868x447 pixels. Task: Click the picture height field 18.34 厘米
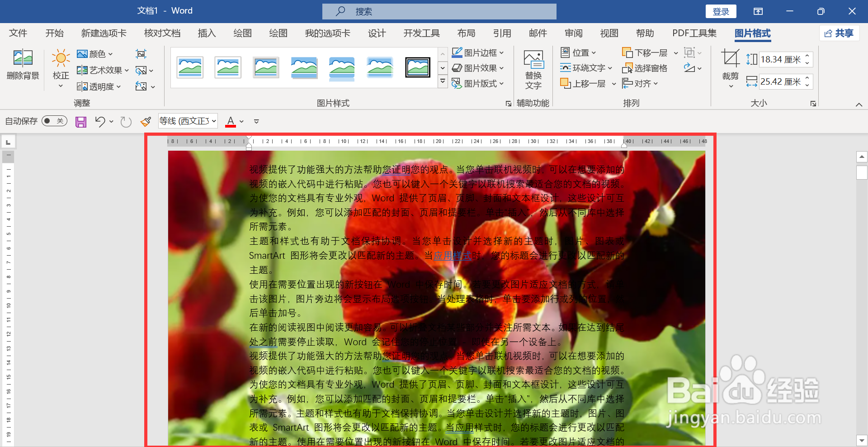781,59
